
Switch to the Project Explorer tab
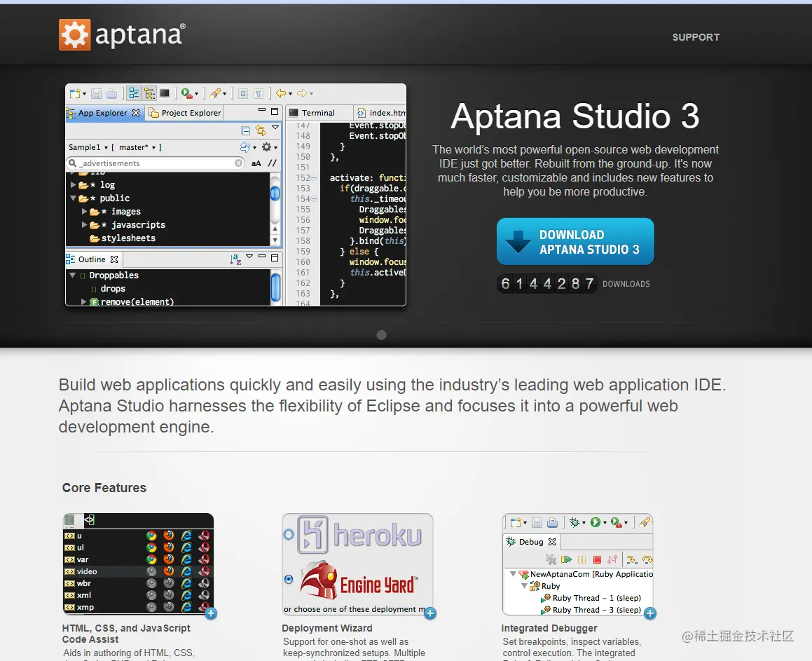[185, 113]
